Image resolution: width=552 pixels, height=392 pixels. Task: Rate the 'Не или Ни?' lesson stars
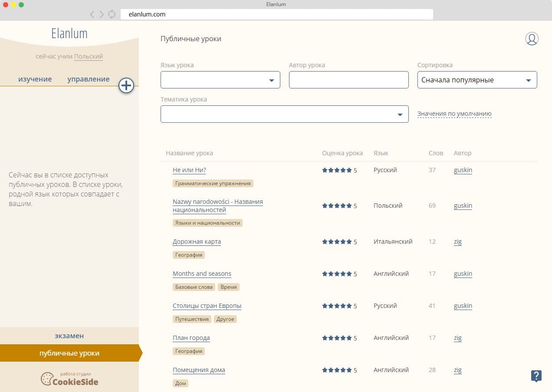point(337,170)
